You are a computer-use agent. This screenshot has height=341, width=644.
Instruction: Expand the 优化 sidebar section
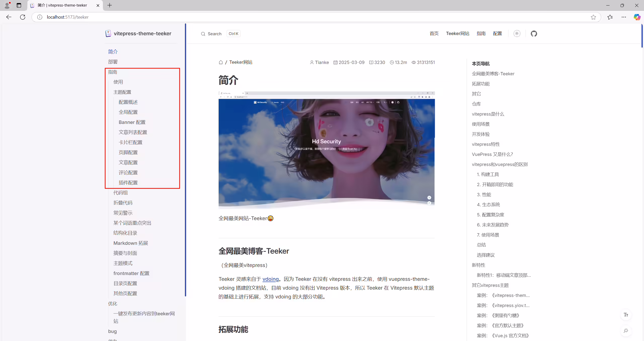(113, 303)
